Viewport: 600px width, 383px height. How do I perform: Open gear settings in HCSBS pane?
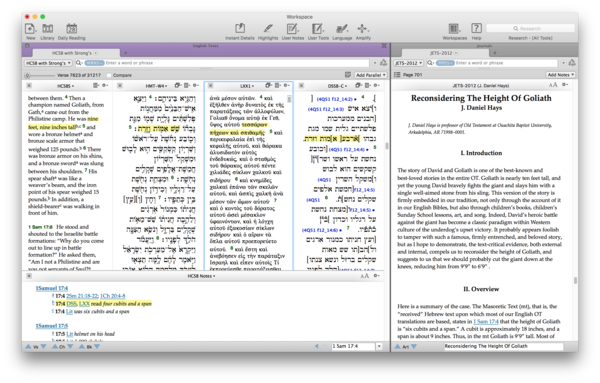point(105,85)
